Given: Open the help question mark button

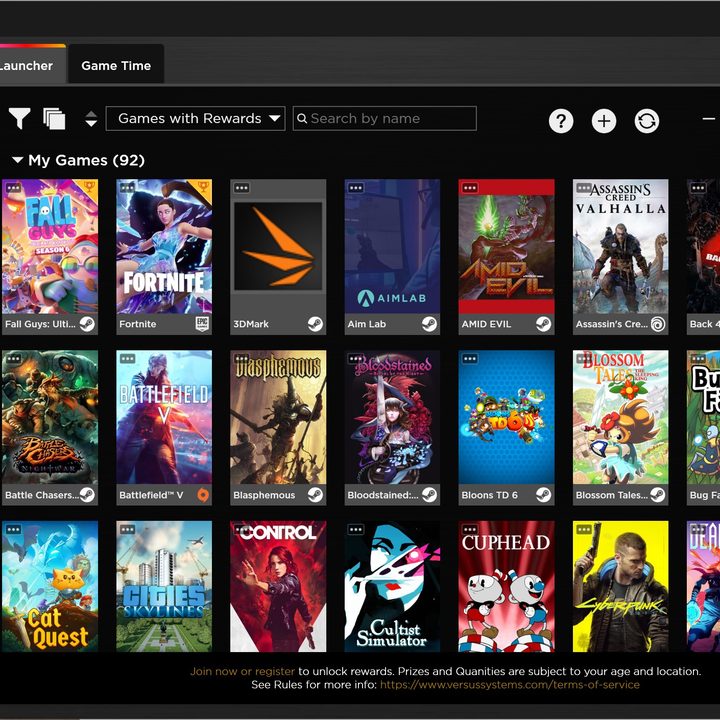Looking at the screenshot, I should click(x=561, y=121).
